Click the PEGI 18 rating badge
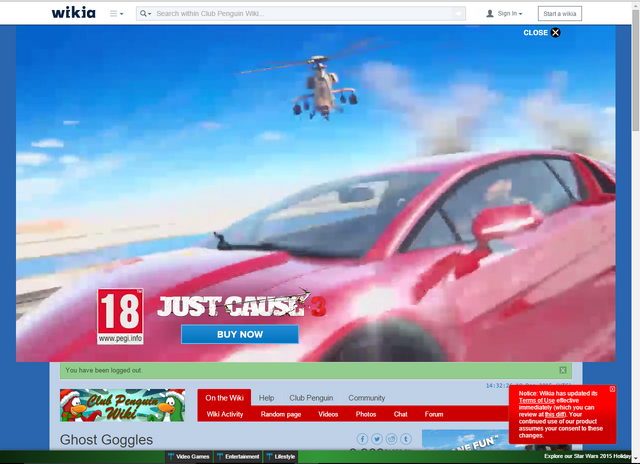The image size is (640, 464). [120, 316]
